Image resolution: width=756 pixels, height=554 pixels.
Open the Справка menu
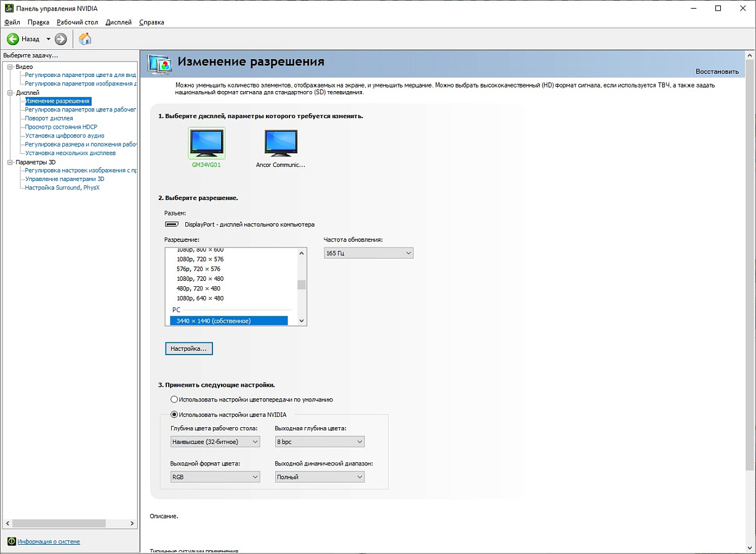tap(151, 22)
